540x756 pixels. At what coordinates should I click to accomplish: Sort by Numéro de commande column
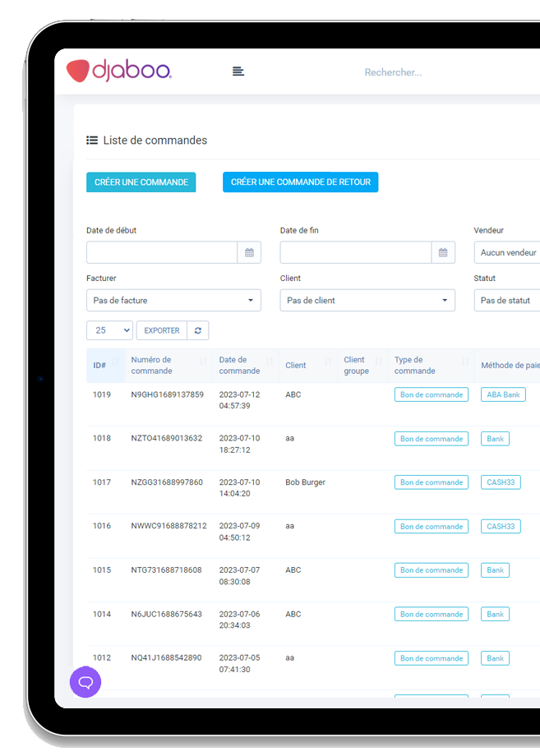coord(168,365)
